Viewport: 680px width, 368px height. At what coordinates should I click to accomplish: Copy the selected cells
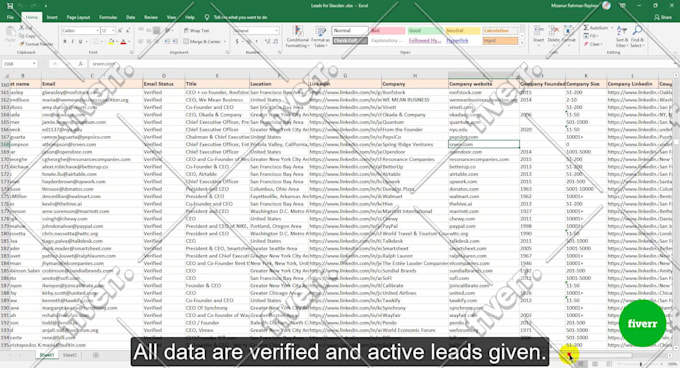pos(28,36)
